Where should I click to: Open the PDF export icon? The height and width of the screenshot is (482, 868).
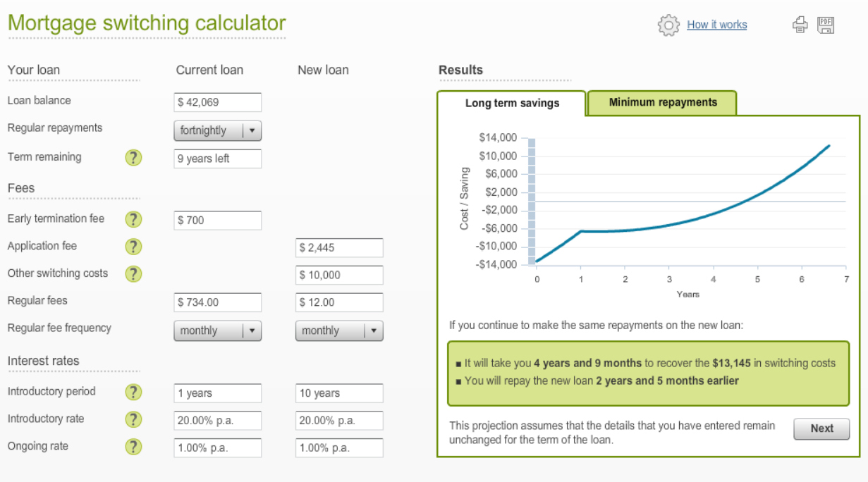point(826,24)
